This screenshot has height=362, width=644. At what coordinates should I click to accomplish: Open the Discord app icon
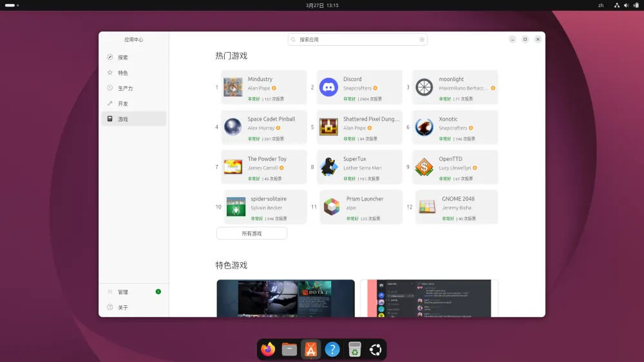[328, 87]
